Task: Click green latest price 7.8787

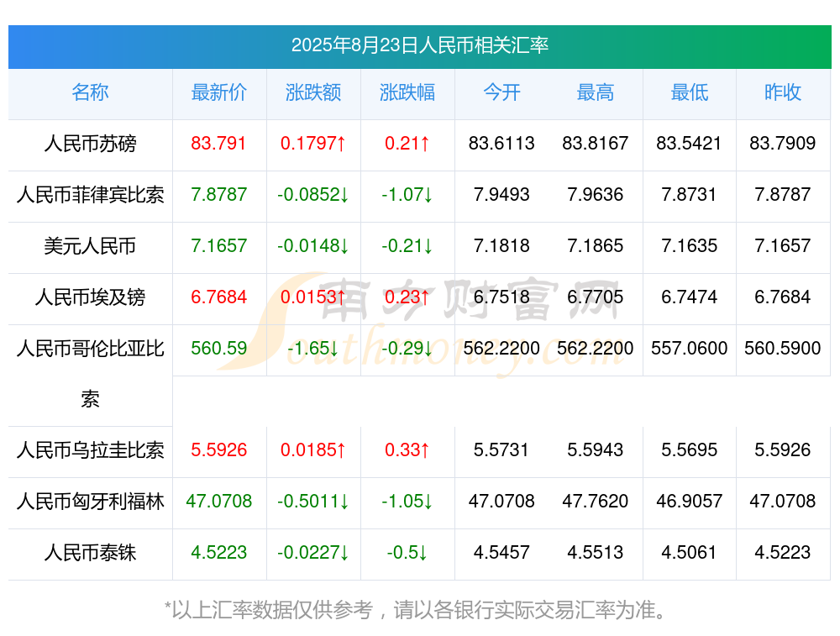Action: click(218, 195)
